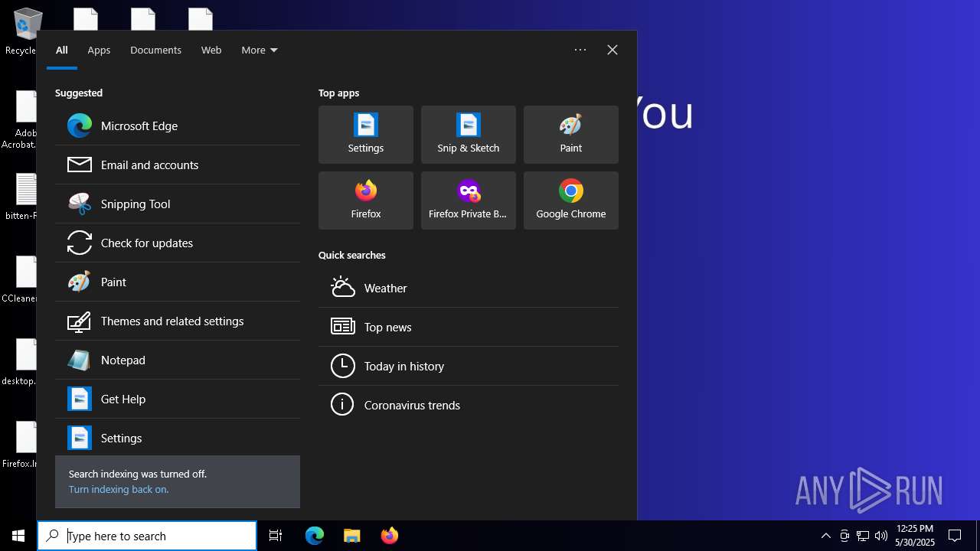Open Get Help app

[x=178, y=399]
